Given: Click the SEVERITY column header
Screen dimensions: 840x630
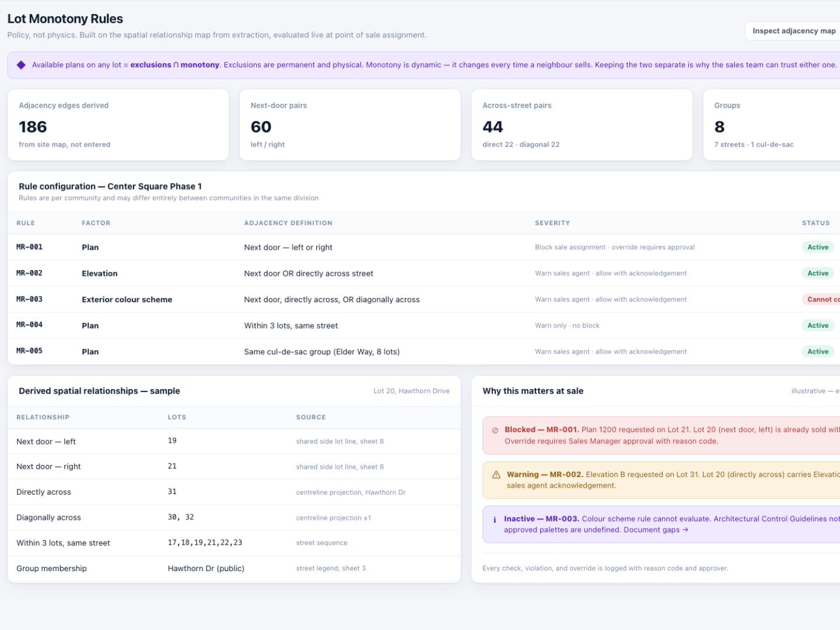Looking at the screenshot, I should pos(552,223).
